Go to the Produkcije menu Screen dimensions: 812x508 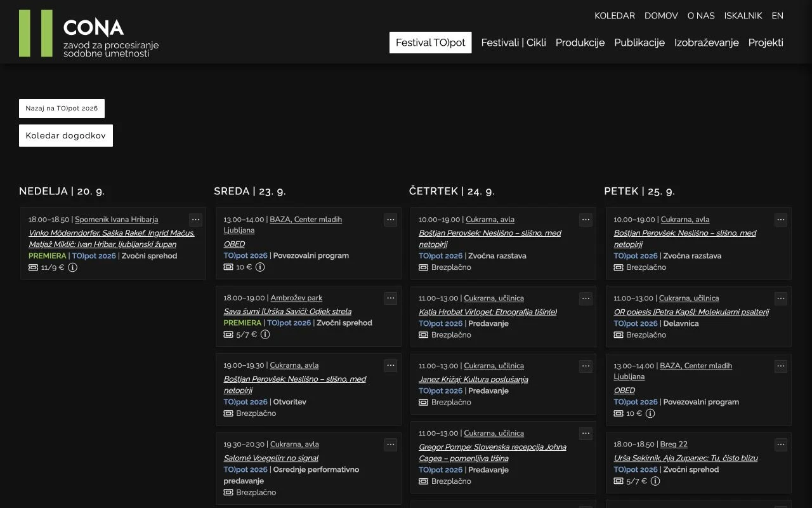[x=580, y=43]
